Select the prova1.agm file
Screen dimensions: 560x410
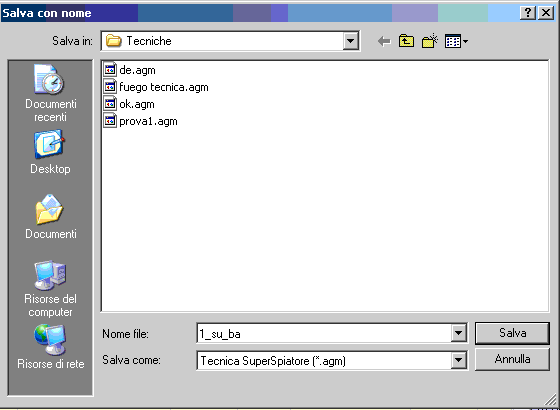141,121
